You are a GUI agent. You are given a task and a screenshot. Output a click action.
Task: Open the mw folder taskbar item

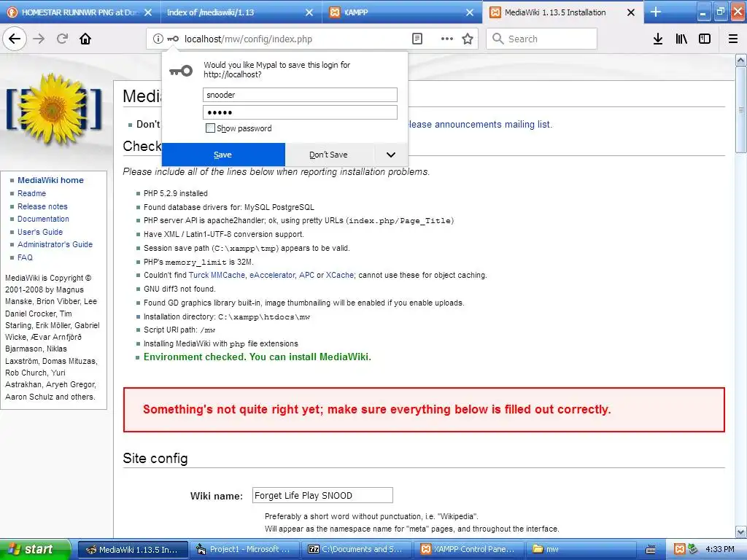point(581,549)
